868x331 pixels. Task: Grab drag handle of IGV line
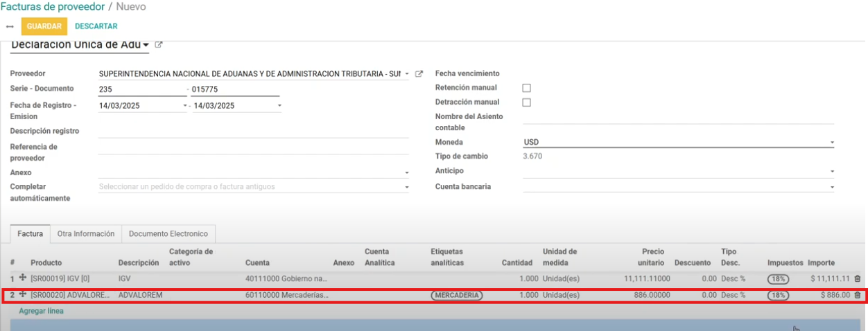click(22, 278)
